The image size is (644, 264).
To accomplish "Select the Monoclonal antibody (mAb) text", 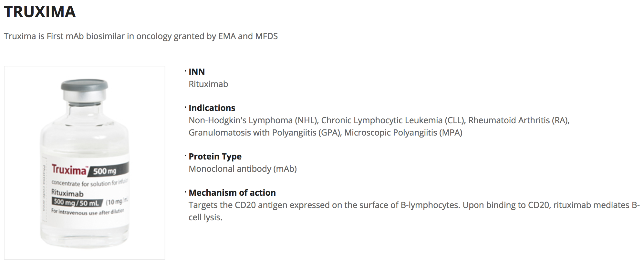I will [243, 169].
